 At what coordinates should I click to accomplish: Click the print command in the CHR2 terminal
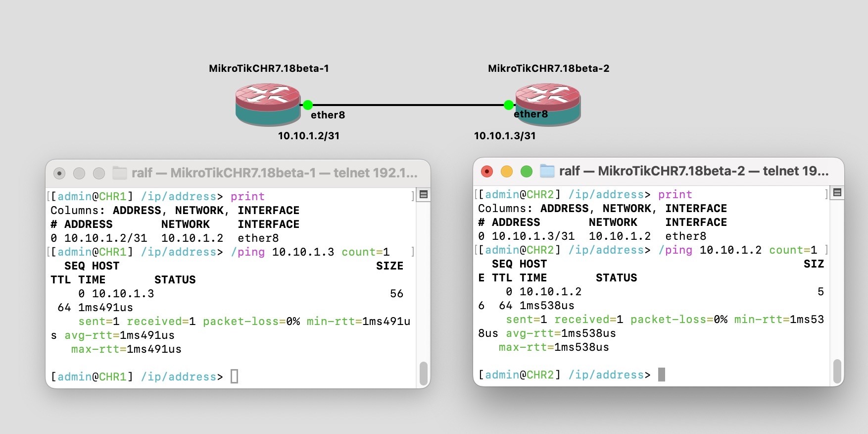pyautogui.click(x=675, y=195)
